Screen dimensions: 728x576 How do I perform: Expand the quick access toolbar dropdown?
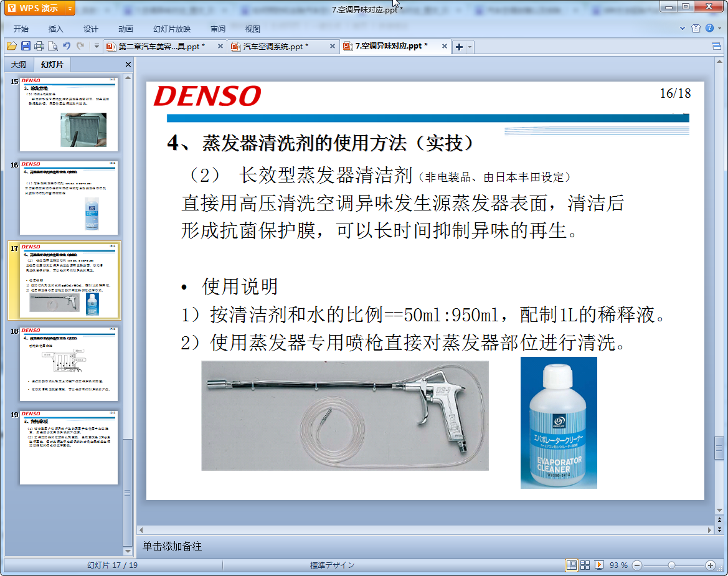coord(97,46)
